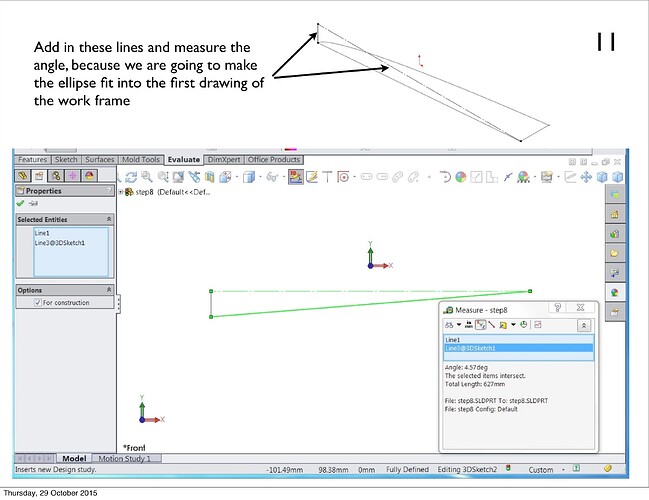Collapse the Options section
Screen dimensions: 649x500
(x=108, y=290)
